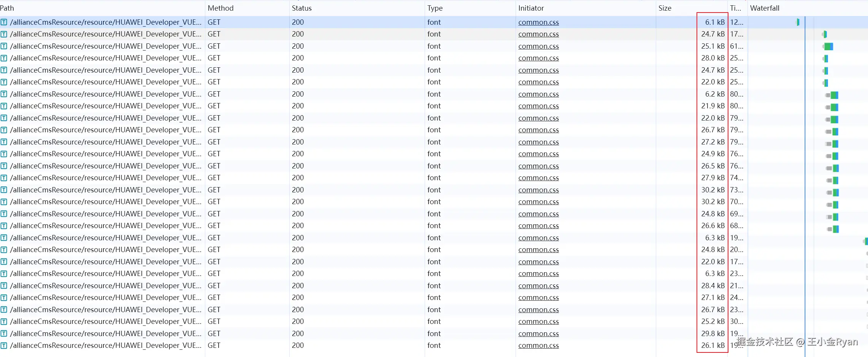The width and height of the screenshot is (868, 357).
Task: Sort by the Type column header
Action: coord(435,8)
